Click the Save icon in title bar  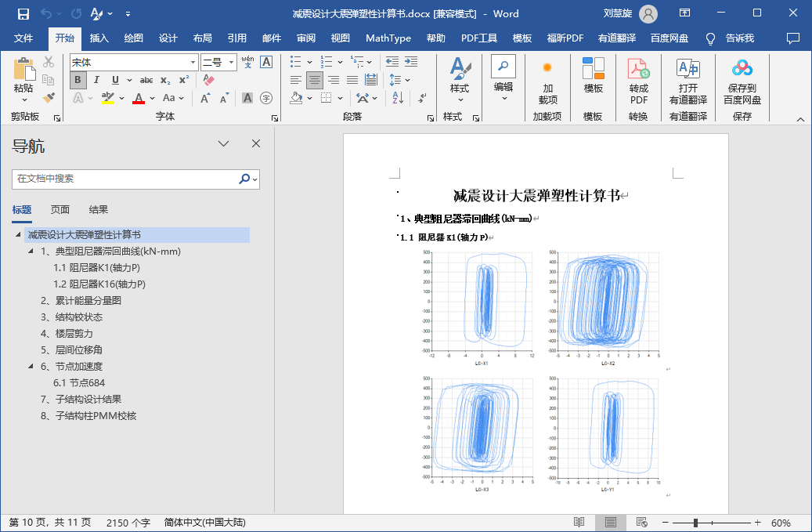[x=23, y=13]
